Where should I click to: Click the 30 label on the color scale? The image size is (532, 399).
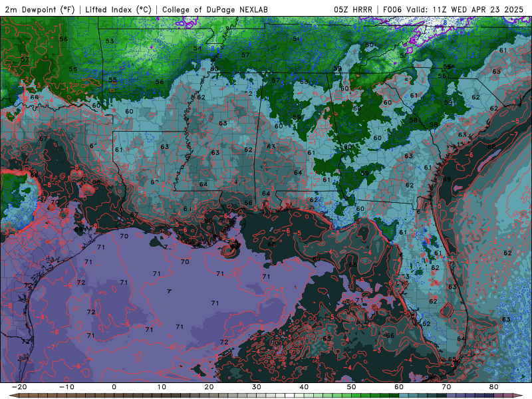coord(257,387)
